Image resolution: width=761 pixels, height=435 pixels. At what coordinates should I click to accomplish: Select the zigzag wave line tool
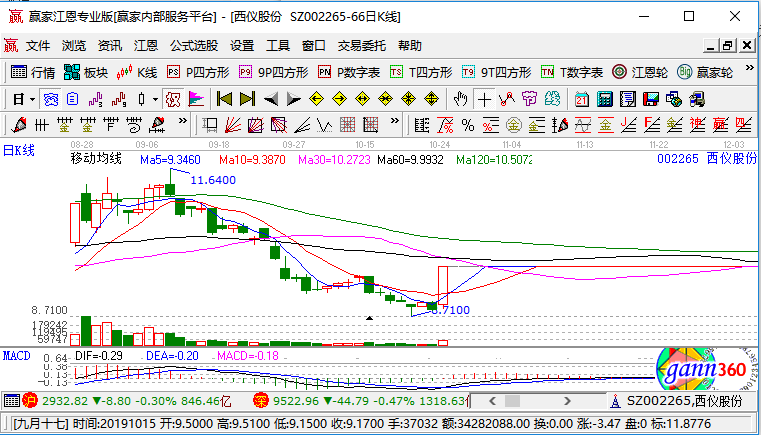coord(324,125)
